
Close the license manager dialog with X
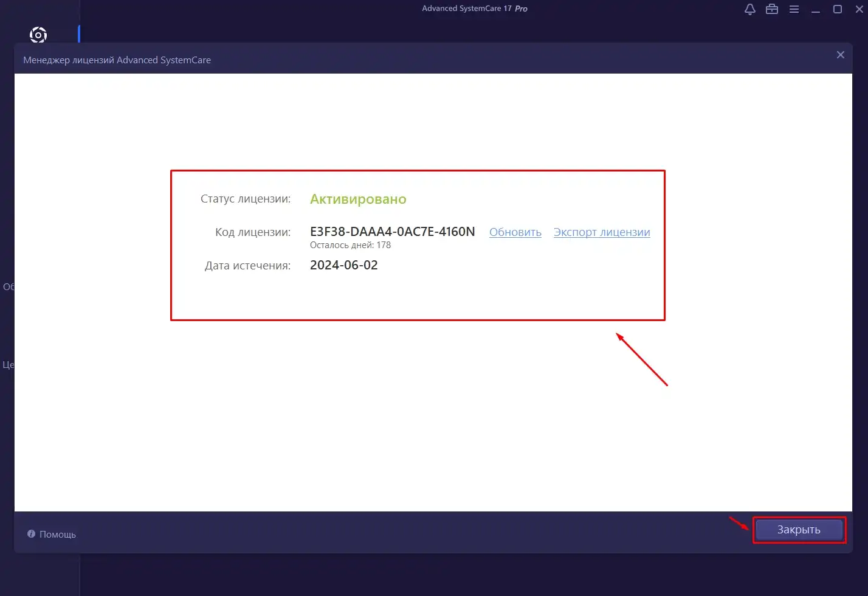[841, 55]
